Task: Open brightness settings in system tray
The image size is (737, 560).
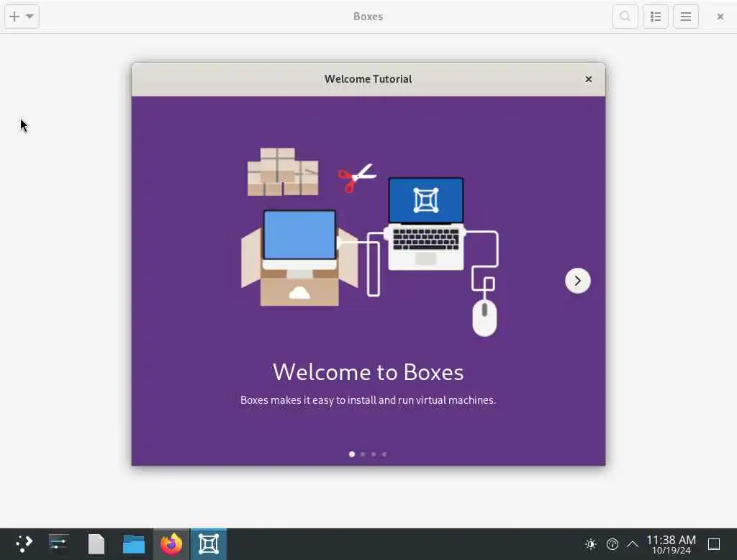Action: coord(591,544)
